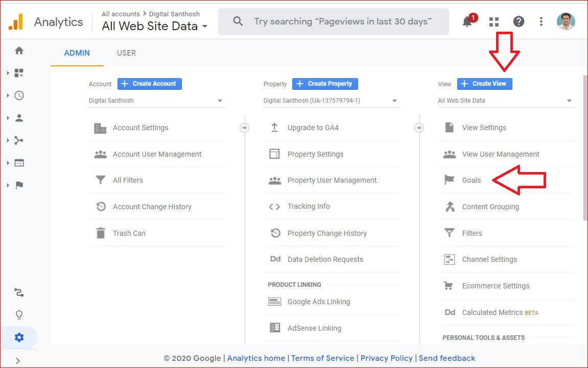Image resolution: width=588 pixels, height=368 pixels.
Task: Expand the Acquisition sidebar section arrow
Action: click(8, 140)
